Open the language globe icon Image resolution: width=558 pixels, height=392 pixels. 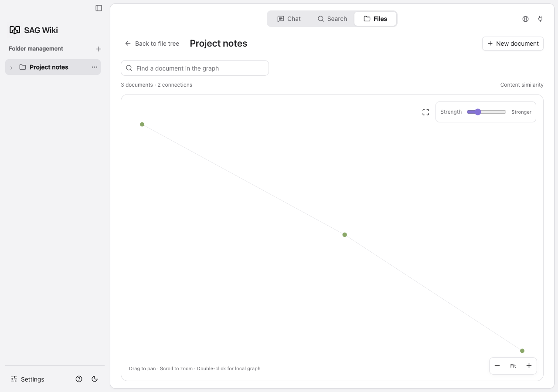[525, 19]
